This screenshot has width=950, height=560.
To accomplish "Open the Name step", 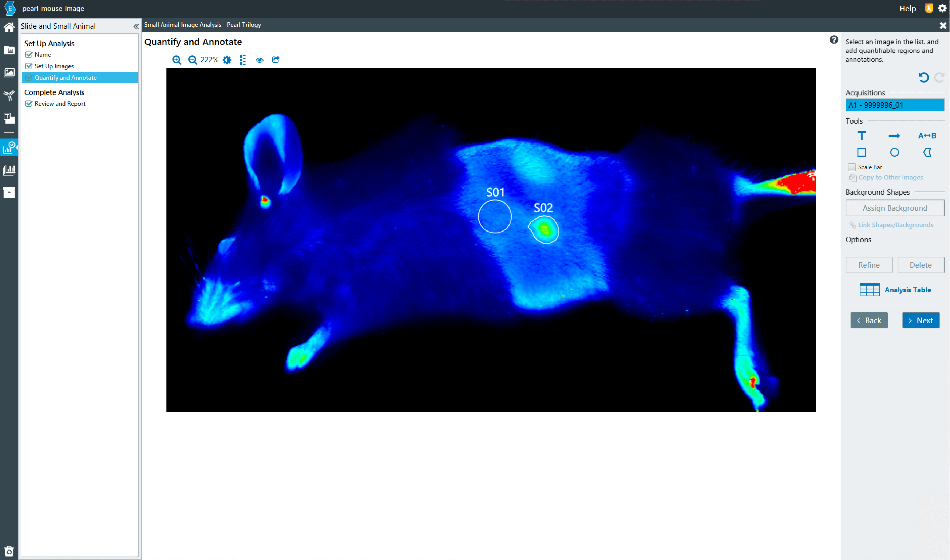I will coord(43,55).
